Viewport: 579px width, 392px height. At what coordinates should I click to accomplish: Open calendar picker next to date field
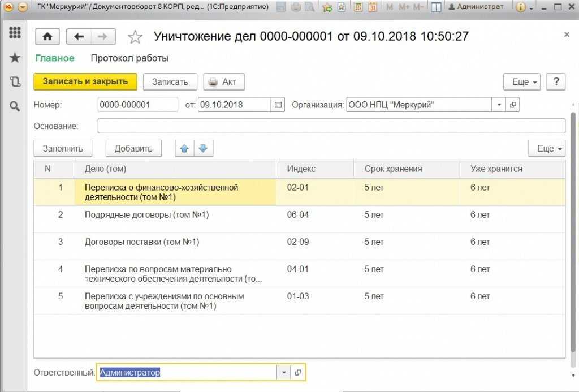tap(278, 105)
